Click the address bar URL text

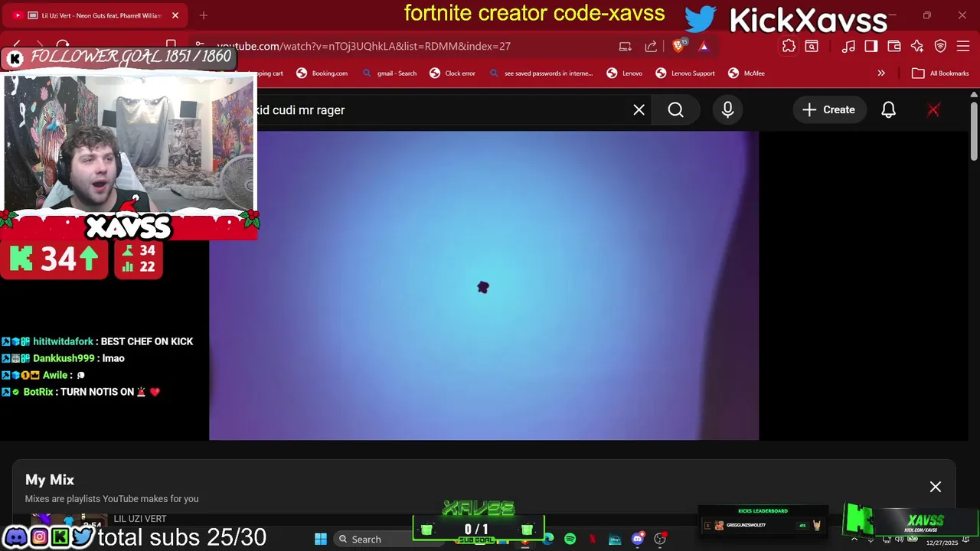pos(364,46)
